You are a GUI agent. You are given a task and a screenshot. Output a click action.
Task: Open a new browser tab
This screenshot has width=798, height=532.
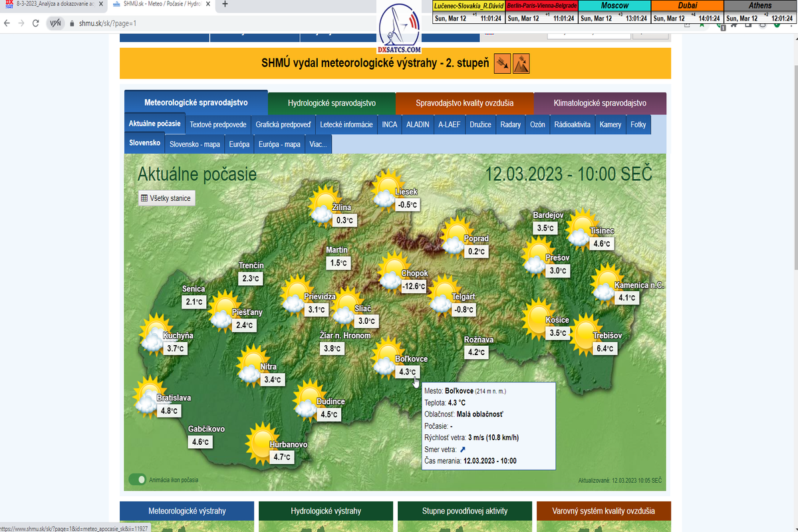pyautogui.click(x=225, y=5)
